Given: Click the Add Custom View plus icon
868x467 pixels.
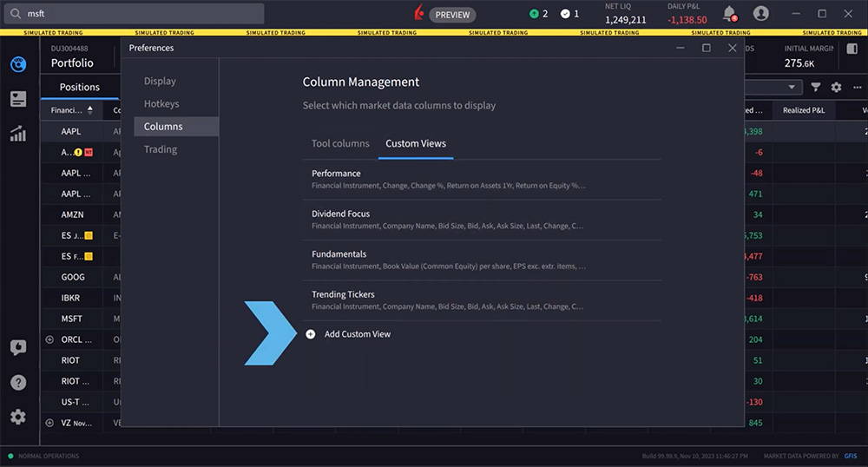Looking at the screenshot, I should 311,334.
